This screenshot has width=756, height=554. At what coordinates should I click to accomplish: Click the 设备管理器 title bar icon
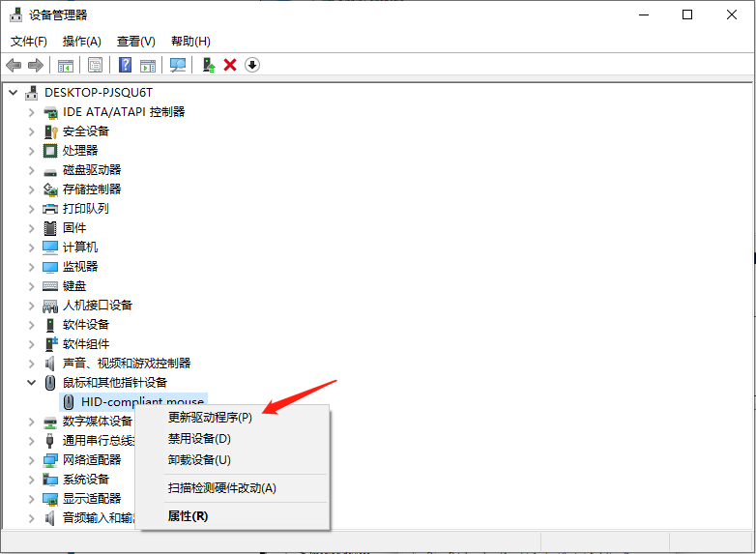click(x=15, y=15)
